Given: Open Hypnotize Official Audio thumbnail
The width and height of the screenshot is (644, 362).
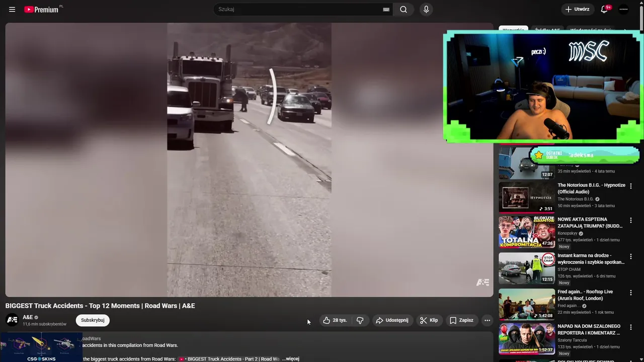Looking at the screenshot, I should (527, 197).
